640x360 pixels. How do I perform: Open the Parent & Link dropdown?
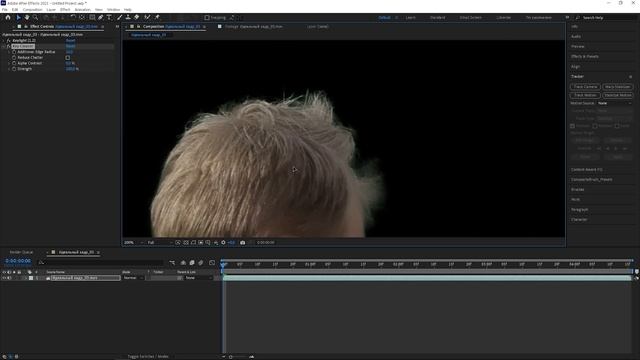click(199, 278)
